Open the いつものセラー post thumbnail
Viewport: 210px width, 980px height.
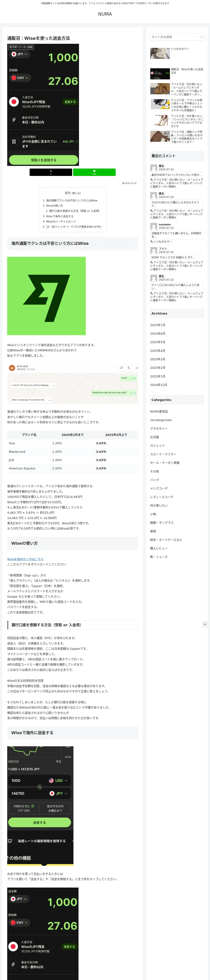pos(160,53)
